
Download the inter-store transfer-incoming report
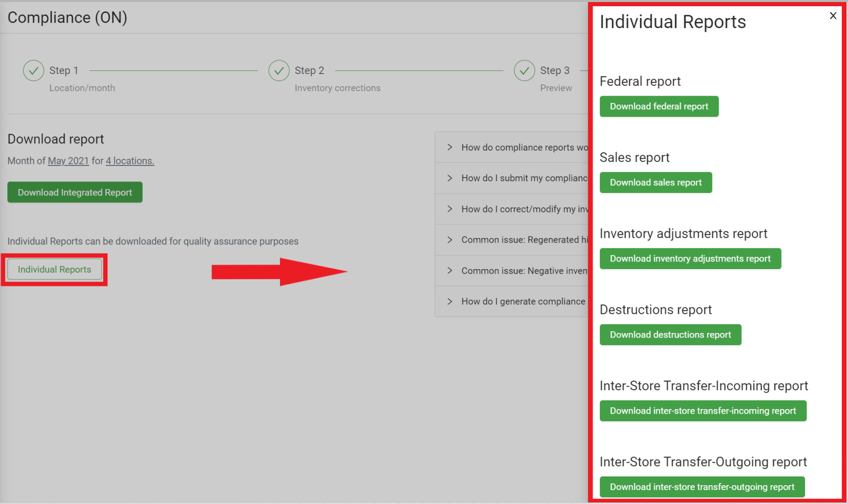(x=703, y=411)
